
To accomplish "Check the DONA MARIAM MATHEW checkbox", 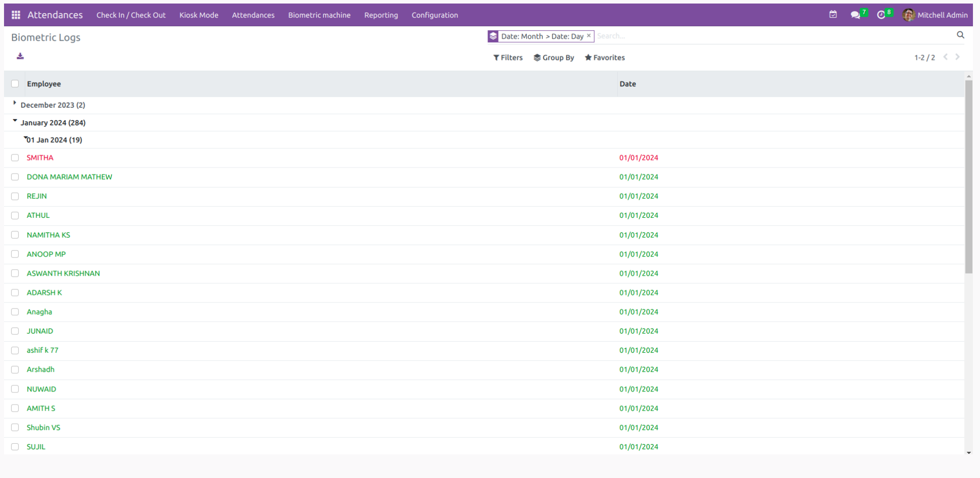I will [15, 177].
